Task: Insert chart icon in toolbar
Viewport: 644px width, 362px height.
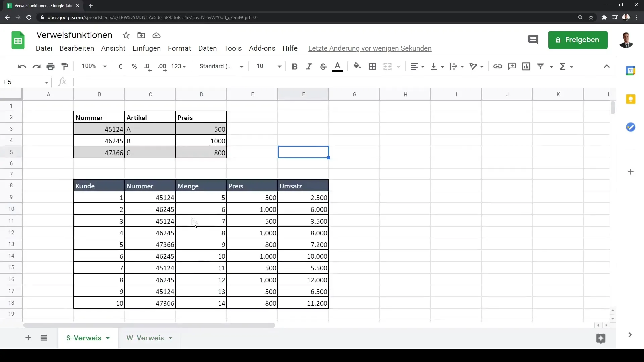Action: 526,66
